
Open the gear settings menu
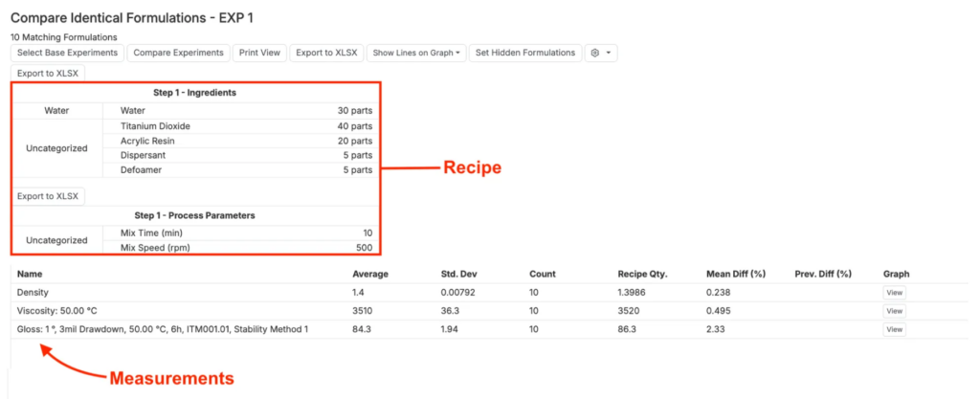pos(600,53)
